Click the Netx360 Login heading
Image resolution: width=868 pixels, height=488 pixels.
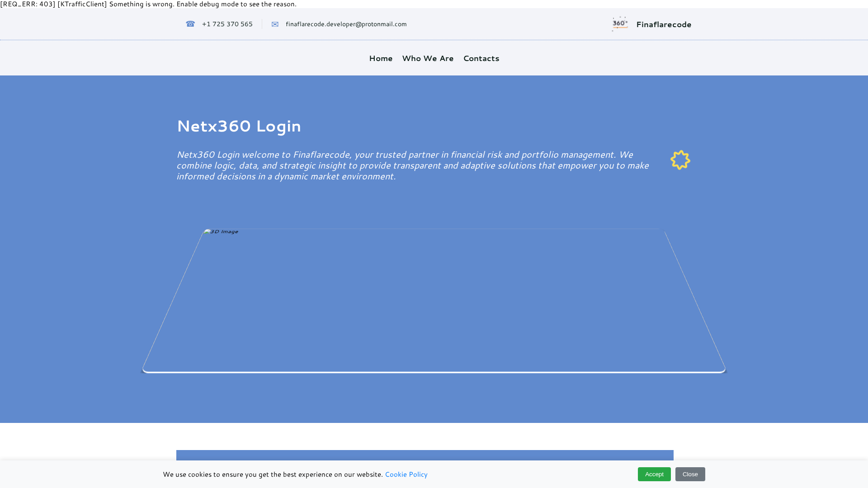tap(239, 126)
